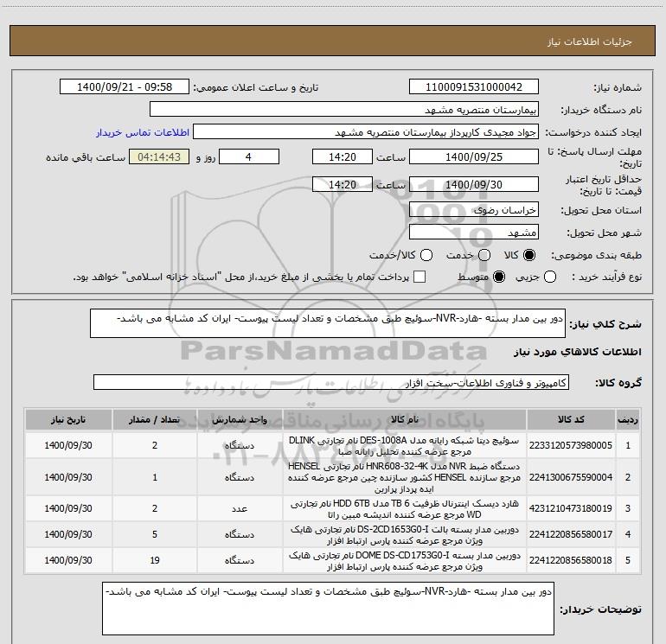Click the buyer notes text area
Viewport: 666px width, 644px height.
pos(328,609)
